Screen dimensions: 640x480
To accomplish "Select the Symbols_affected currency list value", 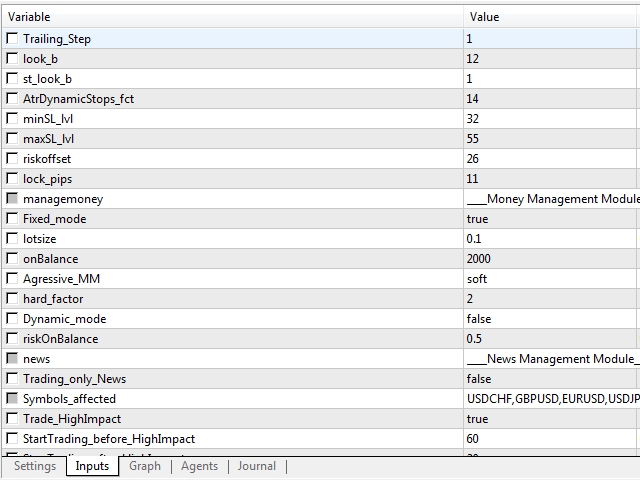I will pyautogui.click(x=552, y=399).
